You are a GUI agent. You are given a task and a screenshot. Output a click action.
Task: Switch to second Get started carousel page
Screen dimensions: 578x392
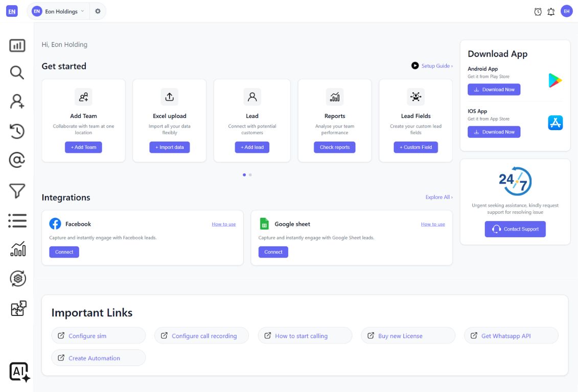point(250,175)
